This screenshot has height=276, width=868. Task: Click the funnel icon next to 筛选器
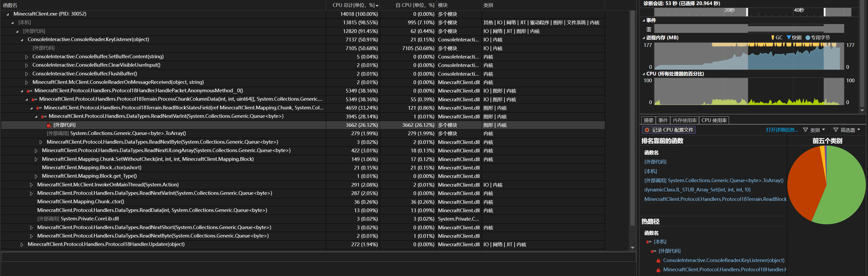[x=836, y=130]
